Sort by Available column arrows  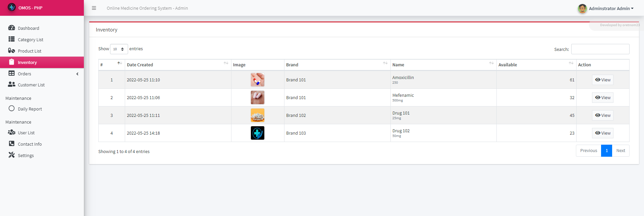571,63
